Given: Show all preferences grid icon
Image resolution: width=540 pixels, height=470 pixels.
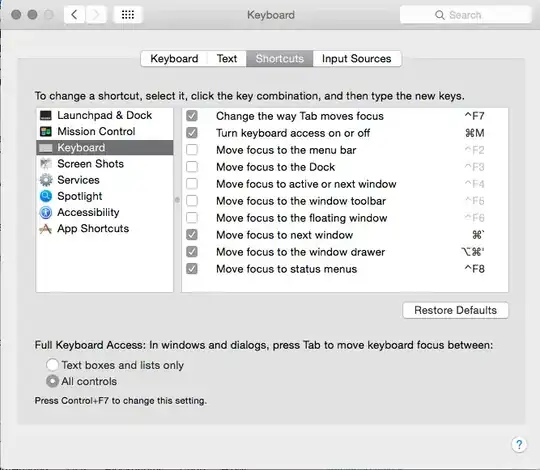Looking at the screenshot, I should [128, 14].
